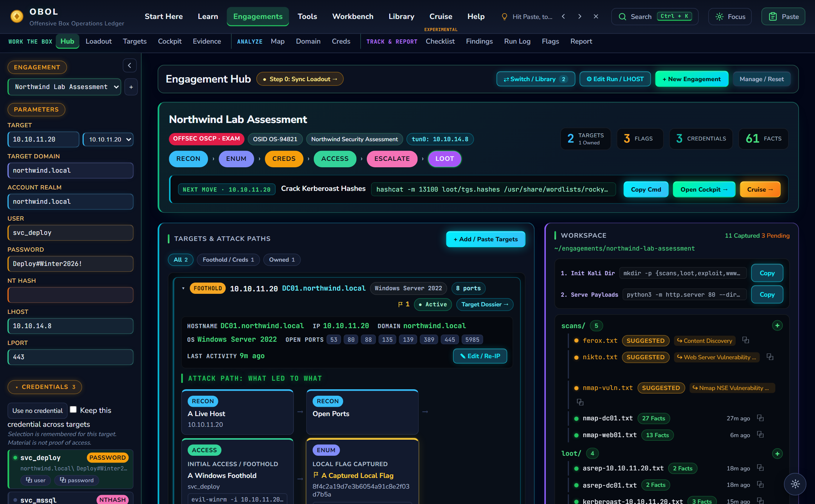Add file to scans/ folder
Screen dimensions: 815x504
(777, 326)
